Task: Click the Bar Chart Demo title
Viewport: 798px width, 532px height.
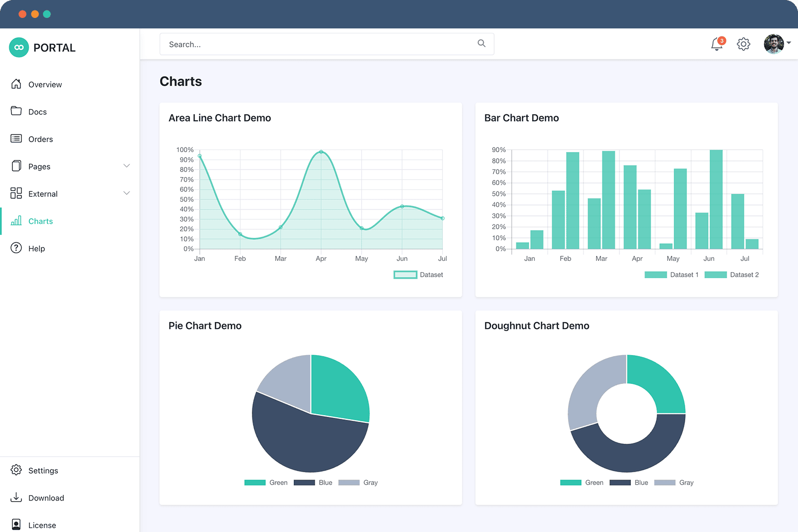Action: click(x=522, y=118)
